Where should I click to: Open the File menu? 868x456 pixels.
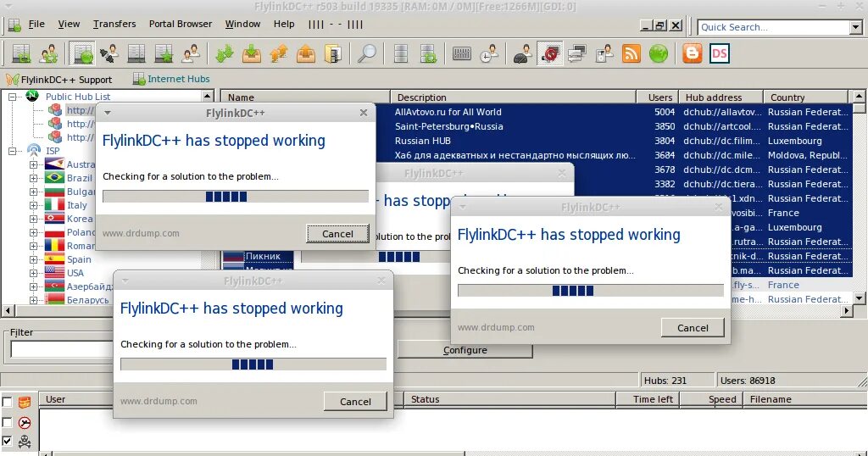[x=36, y=24]
